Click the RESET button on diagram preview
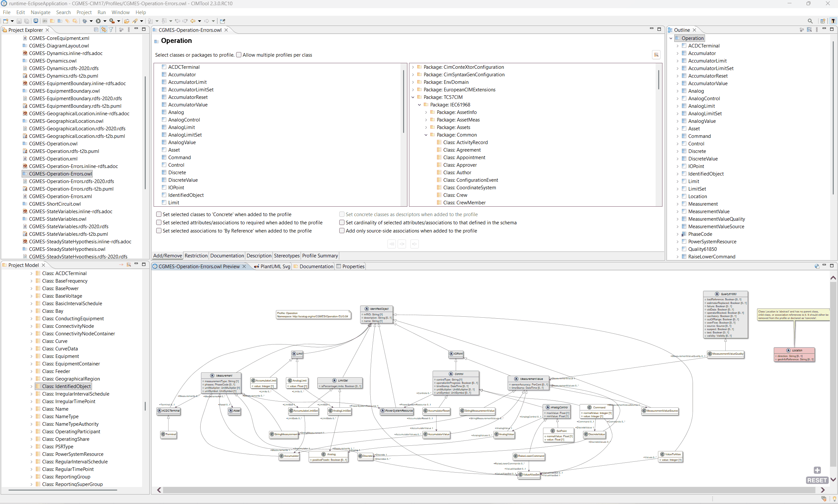The image size is (838, 504). click(x=817, y=480)
